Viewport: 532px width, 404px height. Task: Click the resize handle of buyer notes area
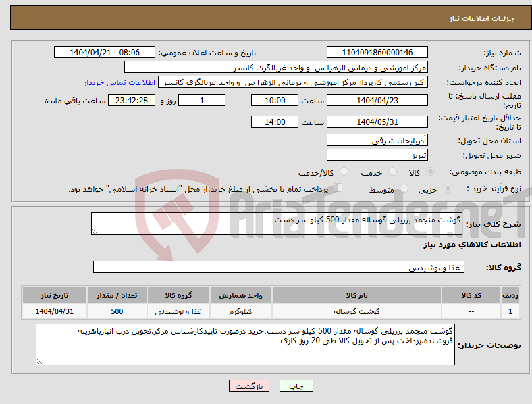(39, 362)
